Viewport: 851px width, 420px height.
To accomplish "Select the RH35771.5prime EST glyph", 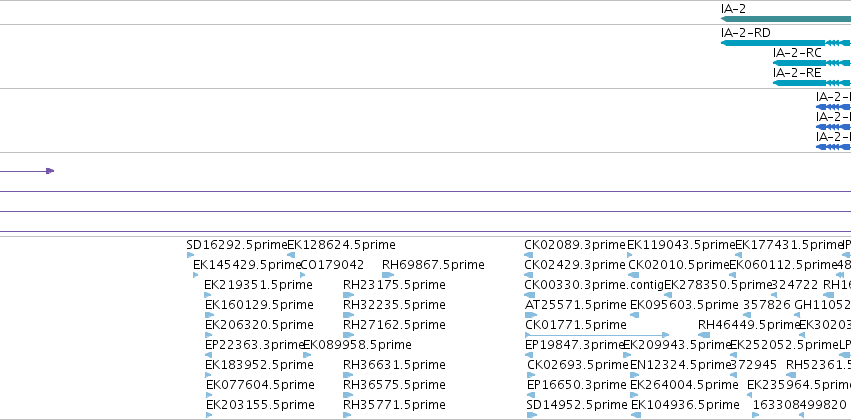I will click(x=348, y=415).
